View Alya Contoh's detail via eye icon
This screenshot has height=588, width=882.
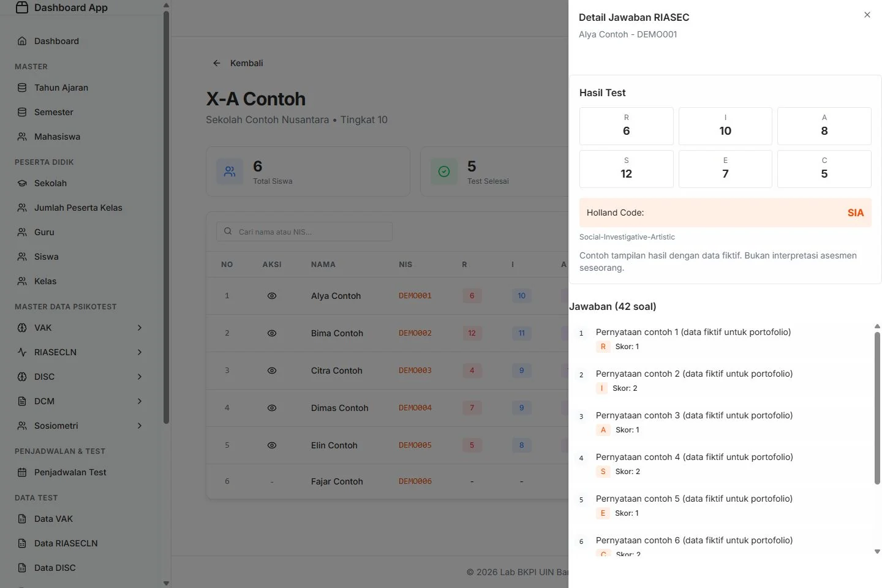point(272,296)
